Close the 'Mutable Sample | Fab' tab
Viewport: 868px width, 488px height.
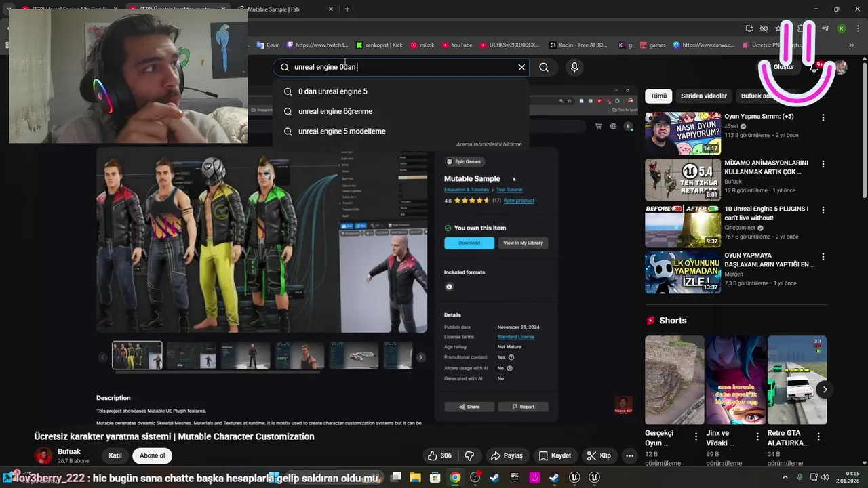331,9
